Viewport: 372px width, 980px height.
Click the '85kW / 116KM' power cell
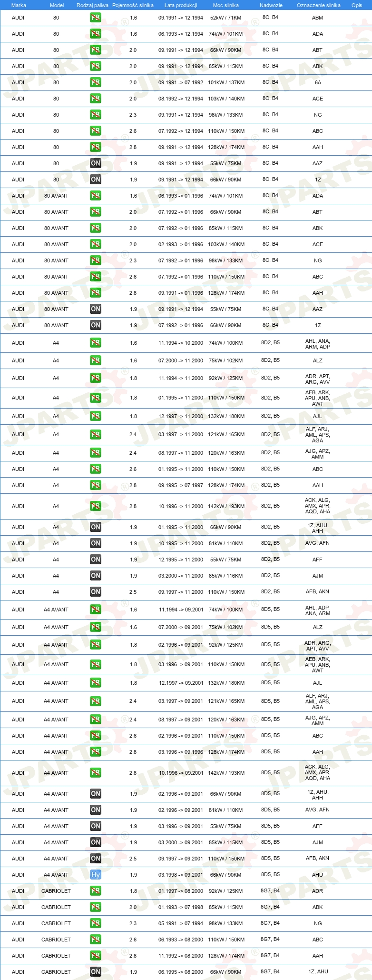coord(226,576)
